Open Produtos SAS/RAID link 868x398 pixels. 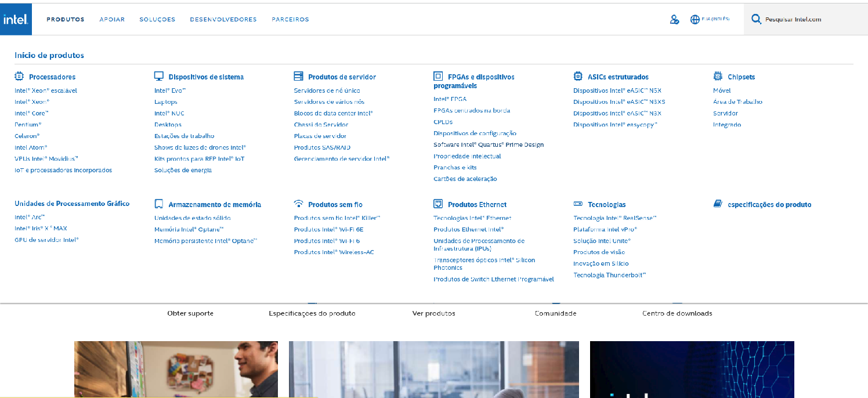pos(323,147)
